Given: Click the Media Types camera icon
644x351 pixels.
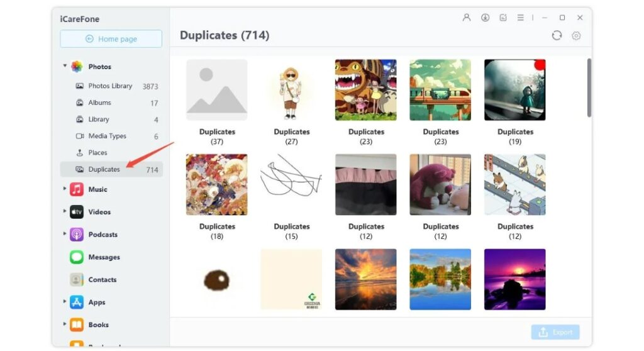Looking at the screenshot, I should 80,136.
